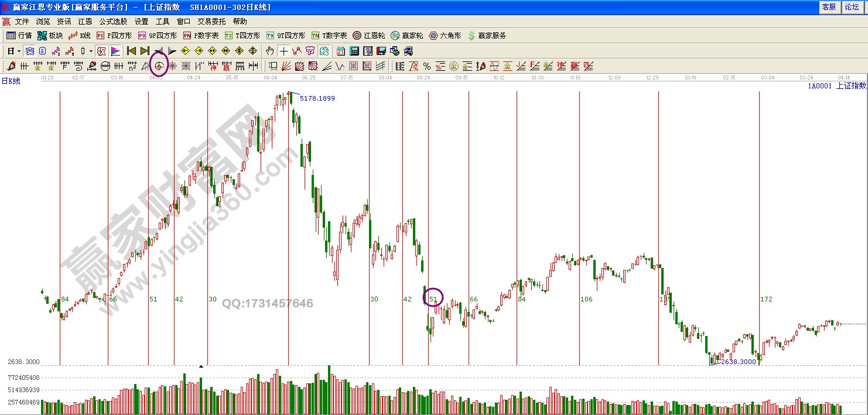The height and width of the screenshot is (415, 868).
Task: Click the calculator icon in toolbar
Action: pyautogui.click(x=354, y=51)
